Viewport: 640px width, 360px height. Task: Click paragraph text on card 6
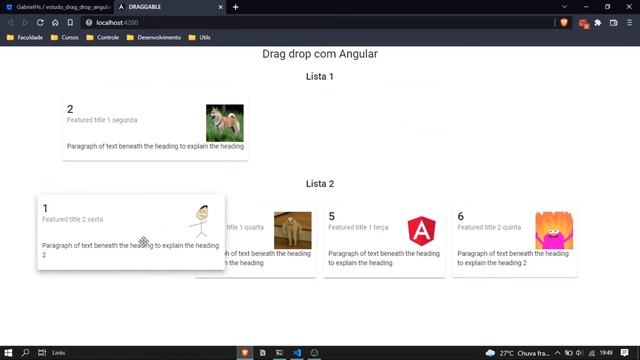513,258
